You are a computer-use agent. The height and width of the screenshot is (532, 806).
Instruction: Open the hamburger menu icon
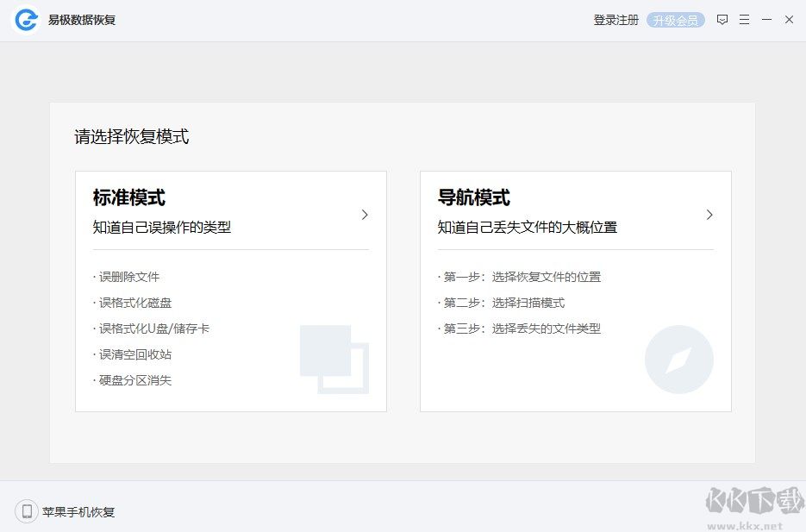coord(744,20)
